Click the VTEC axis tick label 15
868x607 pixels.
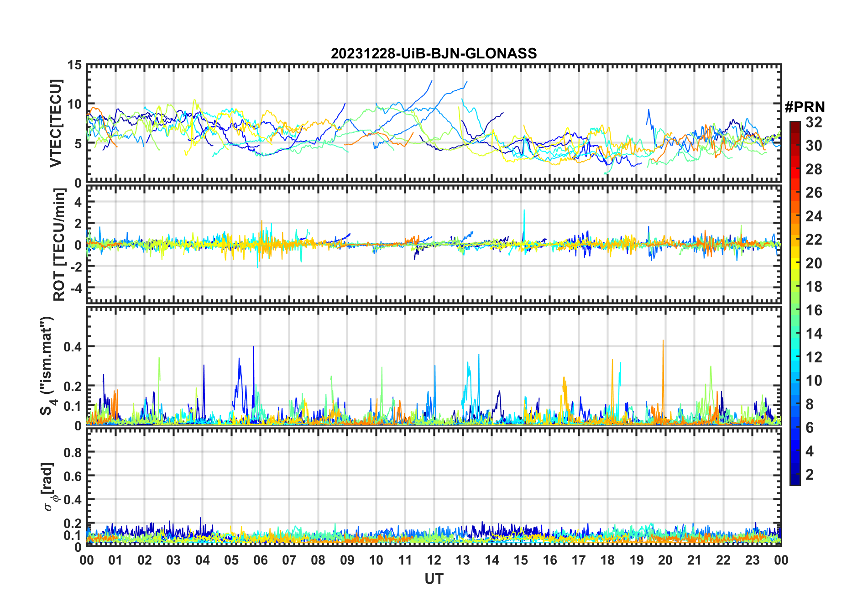(x=74, y=65)
